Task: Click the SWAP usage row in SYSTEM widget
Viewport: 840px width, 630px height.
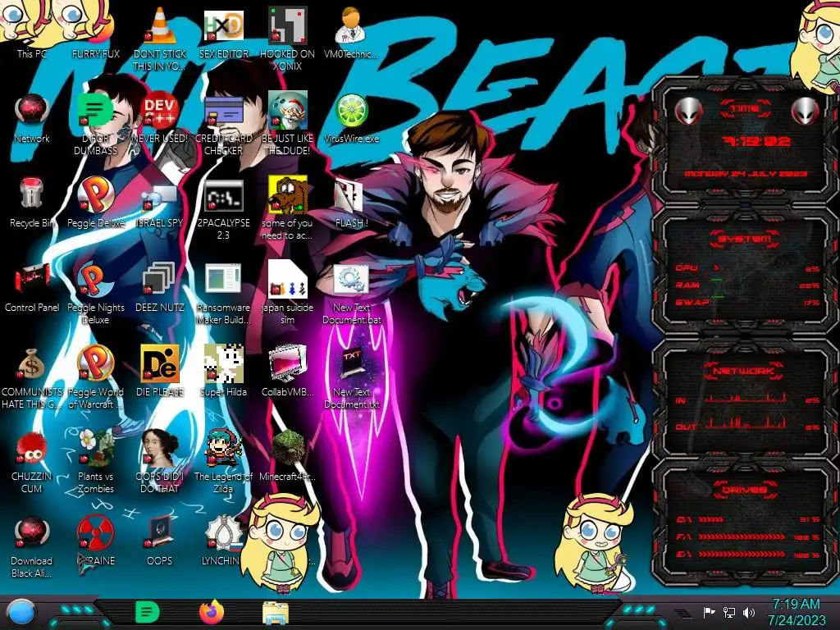Action: (x=747, y=303)
